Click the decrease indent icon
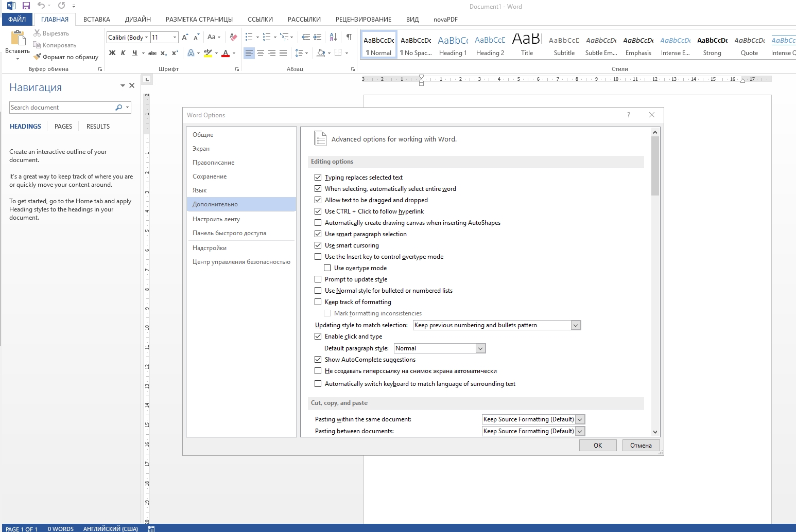Viewport: 796px width, 532px height. tap(306, 37)
